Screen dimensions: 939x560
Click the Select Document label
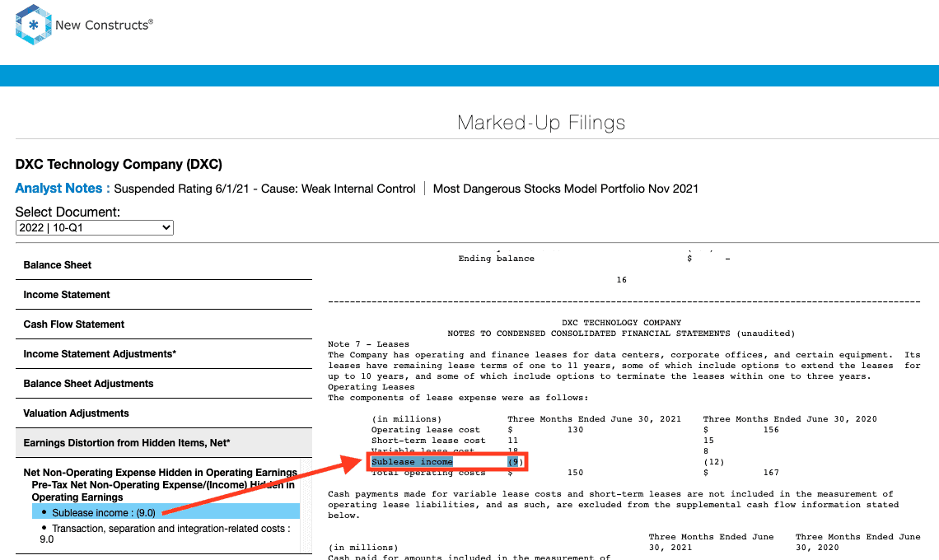pyautogui.click(x=68, y=212)
